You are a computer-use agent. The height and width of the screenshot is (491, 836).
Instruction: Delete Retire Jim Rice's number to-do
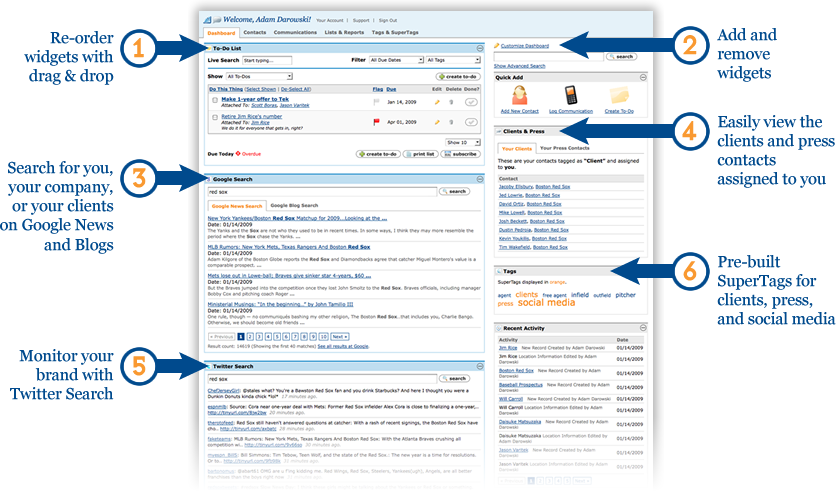click(451, 122)
